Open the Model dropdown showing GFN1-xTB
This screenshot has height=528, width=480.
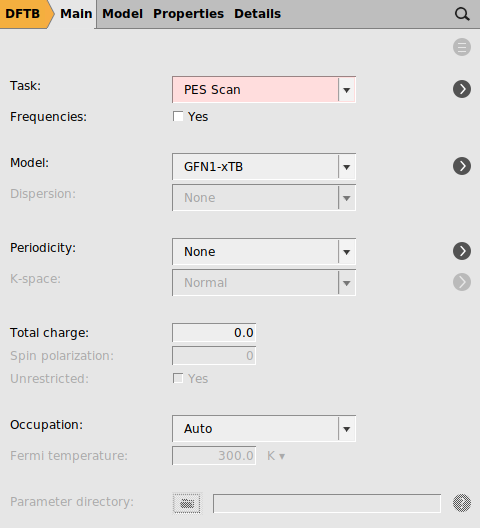[264, 167]
